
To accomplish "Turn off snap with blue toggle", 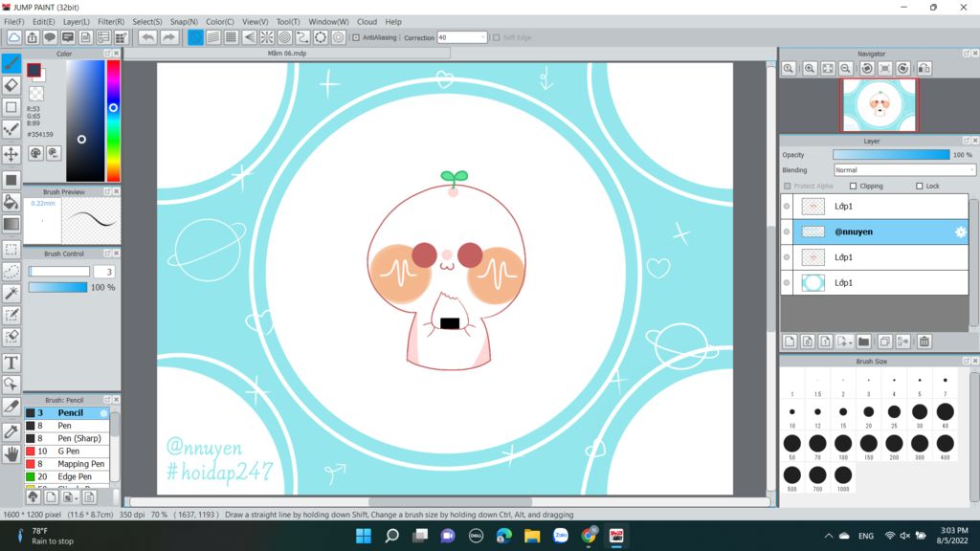I will (195, 37).
